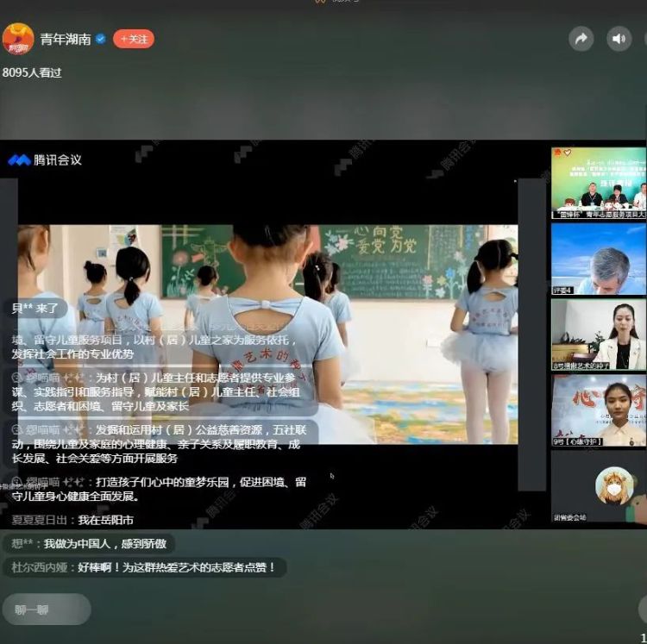The width and height of the screenshot is (647, 644).
Task: Follow 青年湖南 with +关注 button
Action: point(134,39)
